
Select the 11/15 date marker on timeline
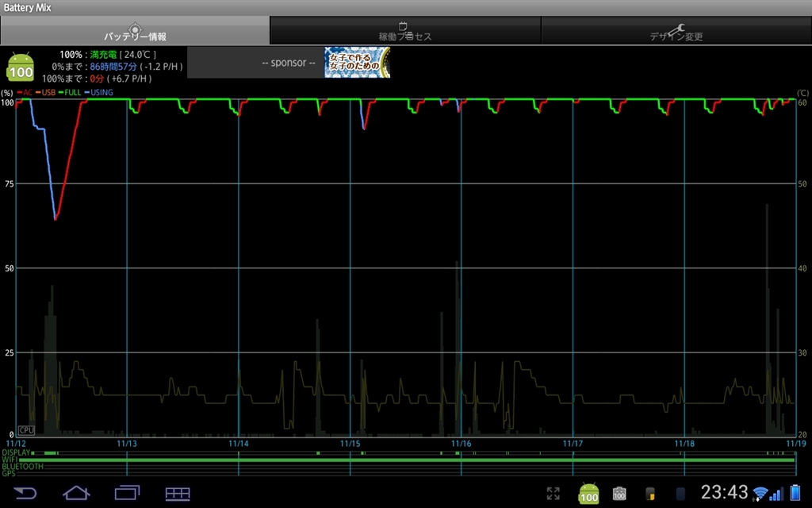coord(350,444)
